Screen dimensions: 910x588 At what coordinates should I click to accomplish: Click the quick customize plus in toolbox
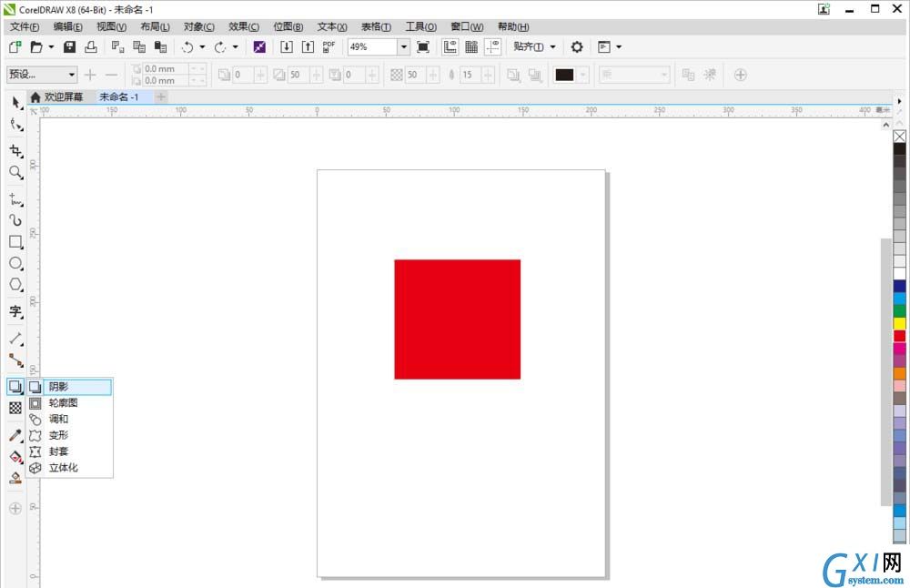point(15,509)
